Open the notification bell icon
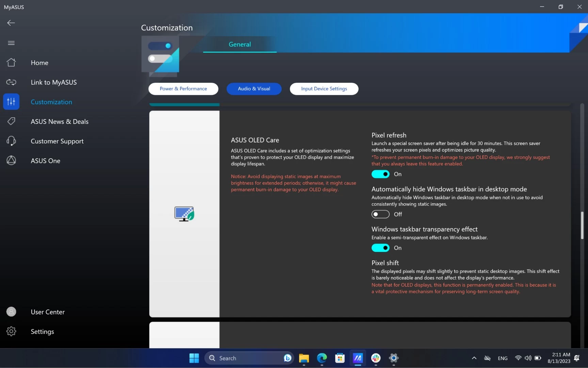The height and width of the screenshot is (368, 588). click(577, 358)
